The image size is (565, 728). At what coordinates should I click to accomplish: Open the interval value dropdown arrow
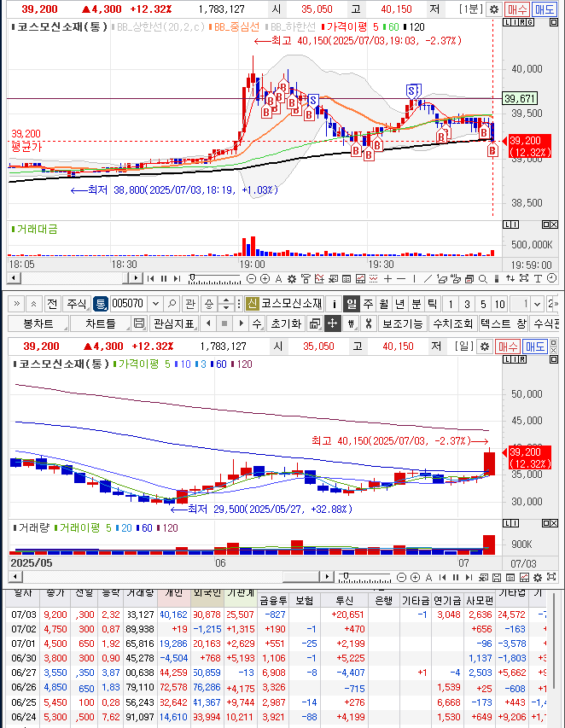tap(538, 304)
